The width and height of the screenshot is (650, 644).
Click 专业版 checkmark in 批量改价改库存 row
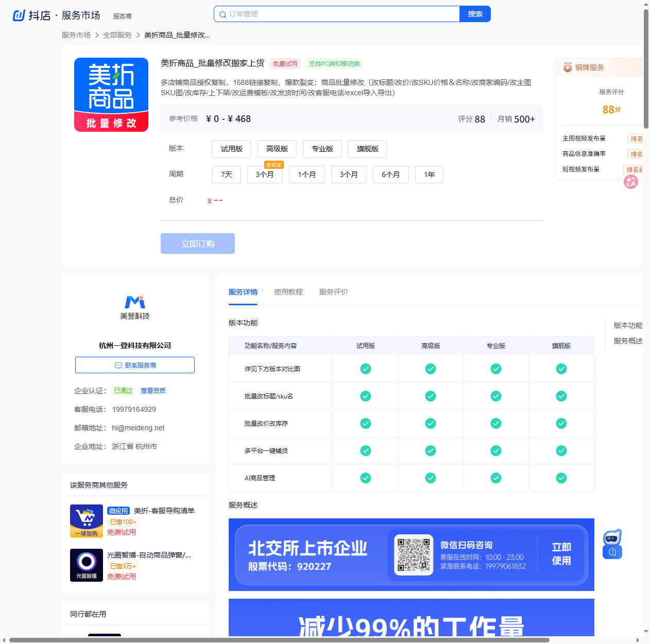tap(496, 423)
